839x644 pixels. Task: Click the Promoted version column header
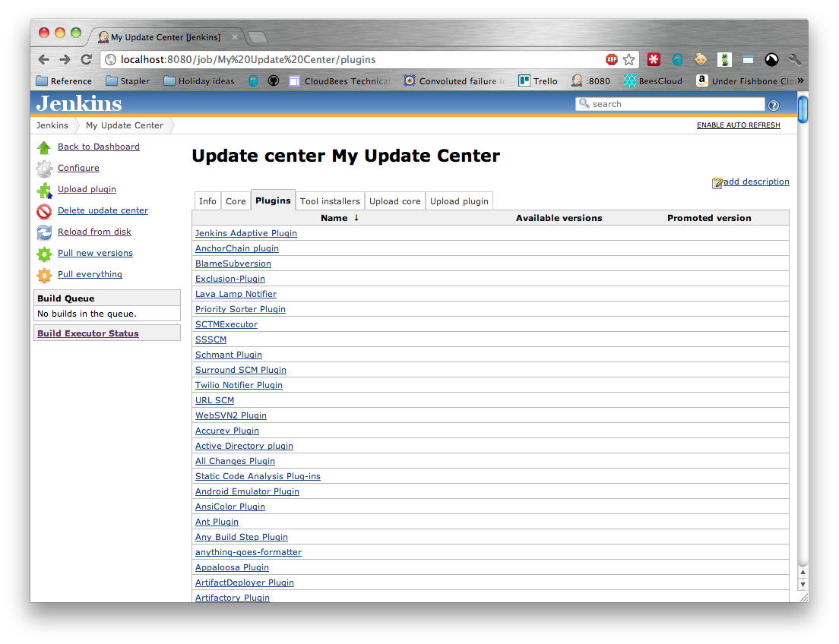(709, 218)
